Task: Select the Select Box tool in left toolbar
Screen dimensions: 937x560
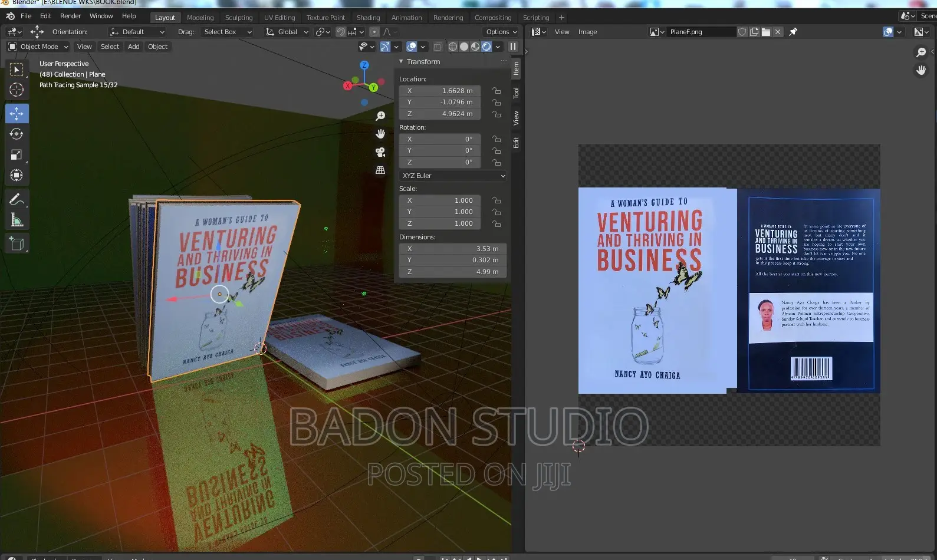Action: (x=17, y=70)
